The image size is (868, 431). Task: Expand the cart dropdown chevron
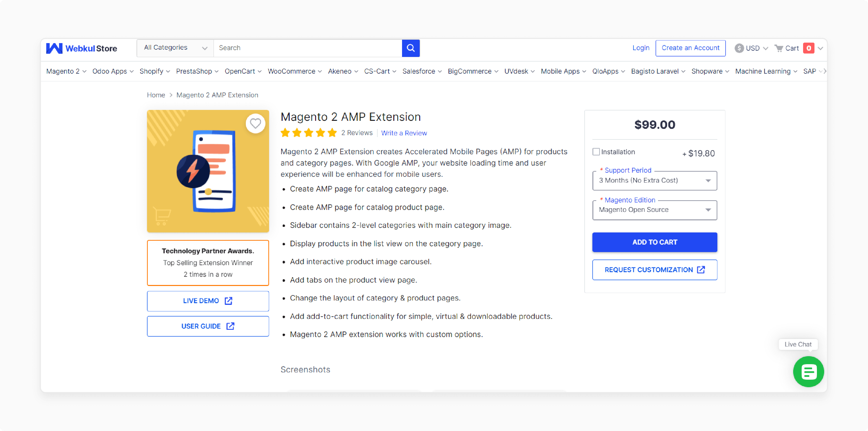[x=821, y=48]
